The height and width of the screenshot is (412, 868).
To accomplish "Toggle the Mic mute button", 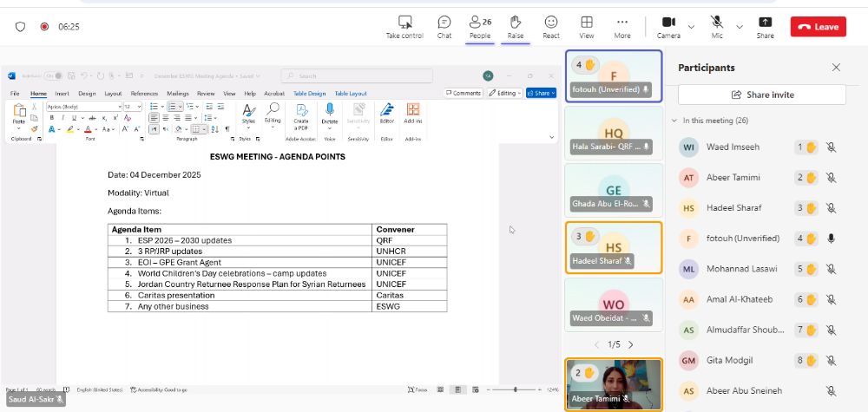I will click(x=717, y=26).
